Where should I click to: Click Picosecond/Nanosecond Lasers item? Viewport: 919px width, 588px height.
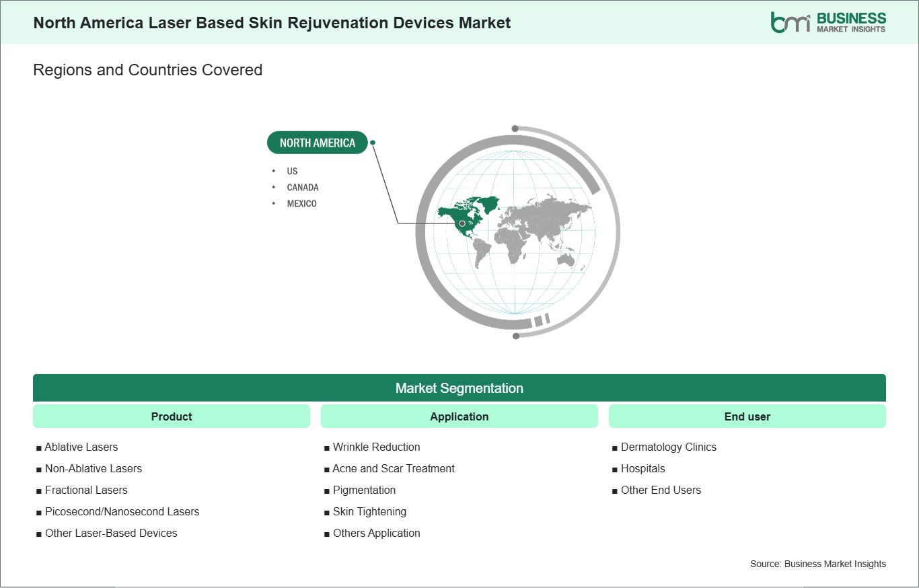pyautogui.click(x=118, y=511)
